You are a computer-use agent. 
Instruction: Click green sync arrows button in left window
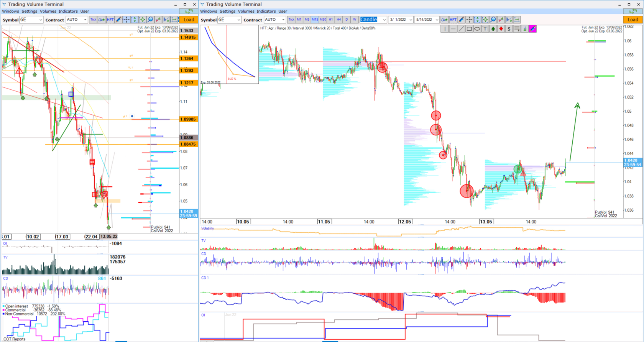coord(189,11)
